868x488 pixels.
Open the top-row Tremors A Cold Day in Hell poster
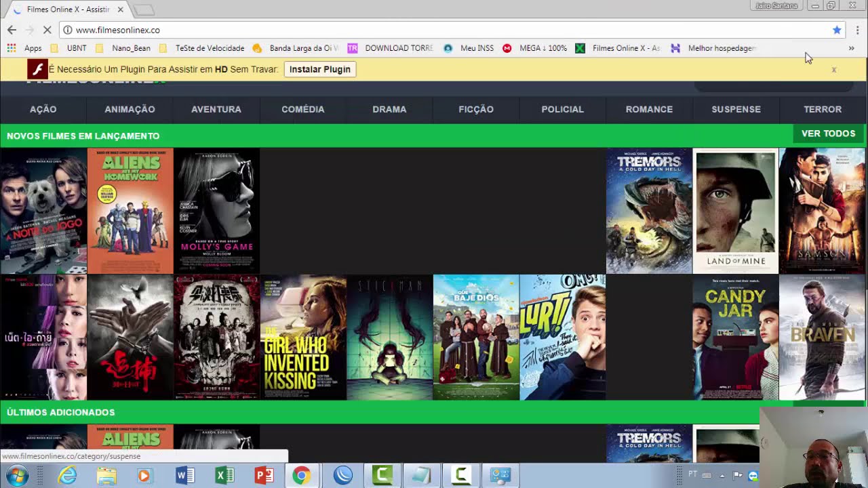coord(649,211)
